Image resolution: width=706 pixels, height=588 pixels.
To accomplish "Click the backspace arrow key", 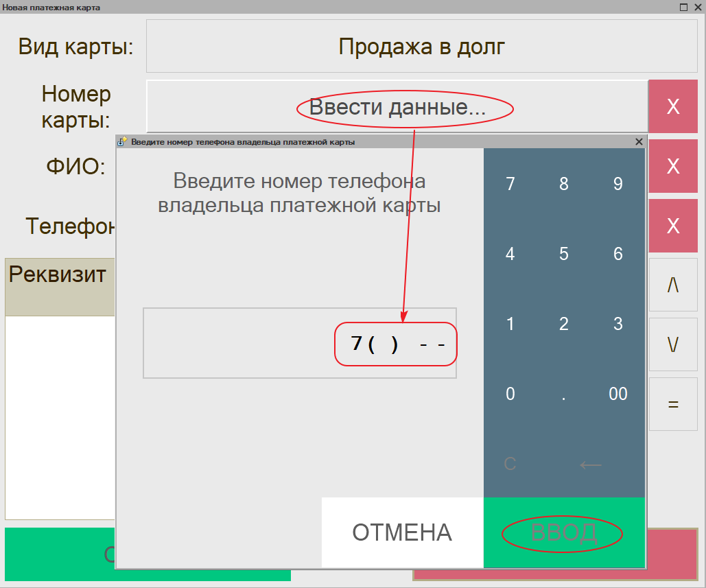I will (x=591, y=464).
